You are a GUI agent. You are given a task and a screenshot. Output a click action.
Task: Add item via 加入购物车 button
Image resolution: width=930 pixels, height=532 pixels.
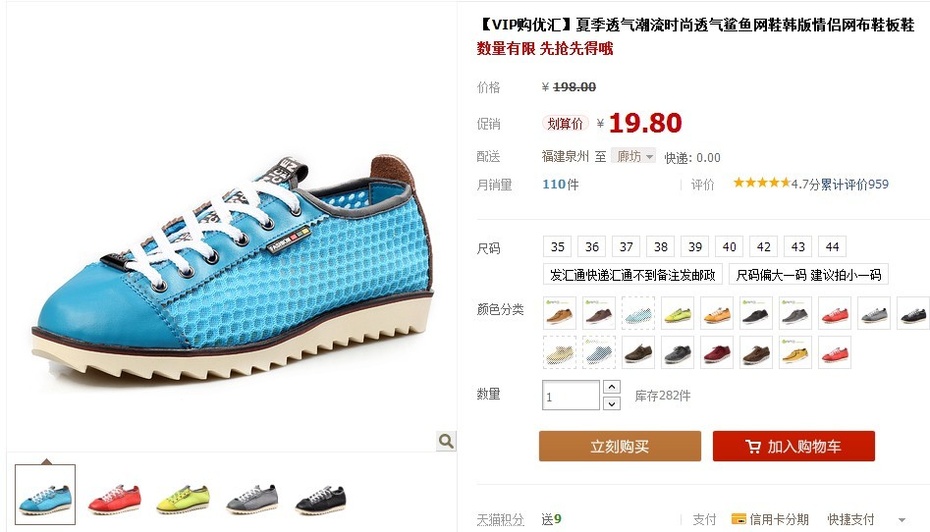(x=794, y=446)
